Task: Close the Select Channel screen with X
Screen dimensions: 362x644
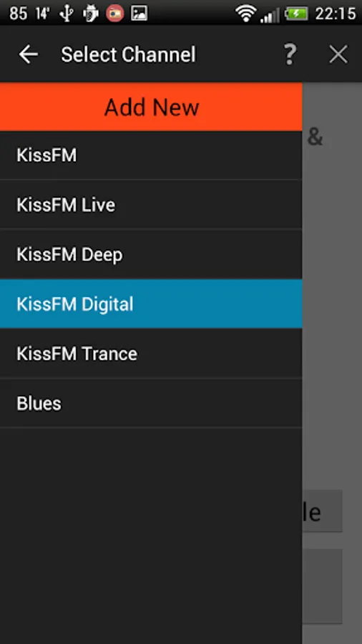Action: [x=338, y=54]
